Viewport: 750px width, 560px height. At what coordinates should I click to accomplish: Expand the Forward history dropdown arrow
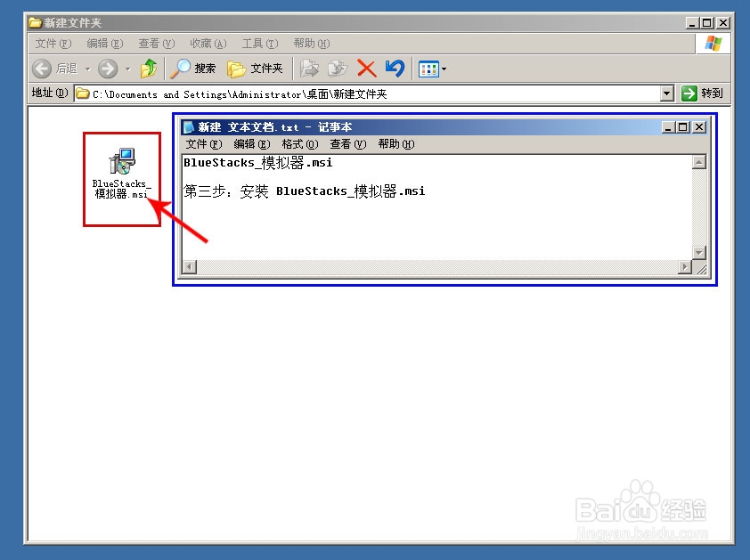pyautogui.click(x=127, y=69)
